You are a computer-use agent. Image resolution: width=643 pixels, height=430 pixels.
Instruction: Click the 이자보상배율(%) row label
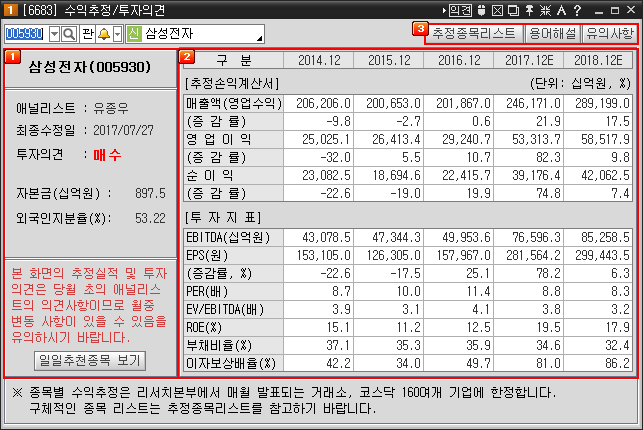coord(233,363)
